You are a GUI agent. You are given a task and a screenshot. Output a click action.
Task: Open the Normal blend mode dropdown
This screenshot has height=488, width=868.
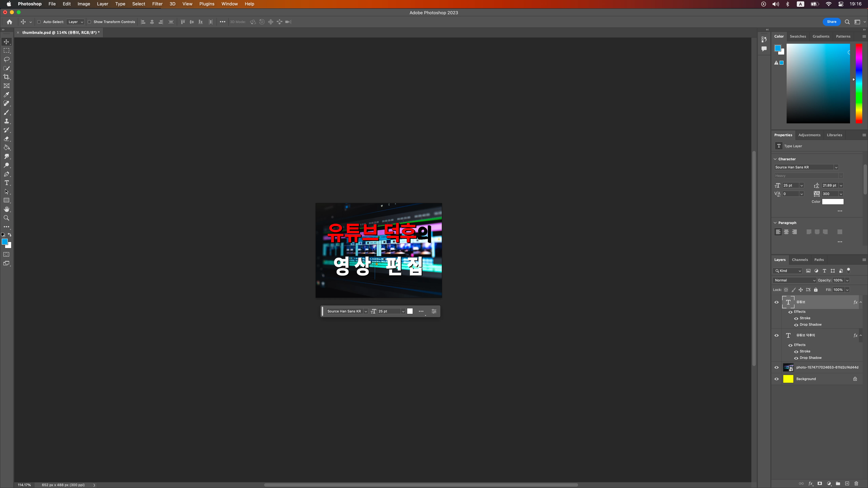(x=795, y=280)
